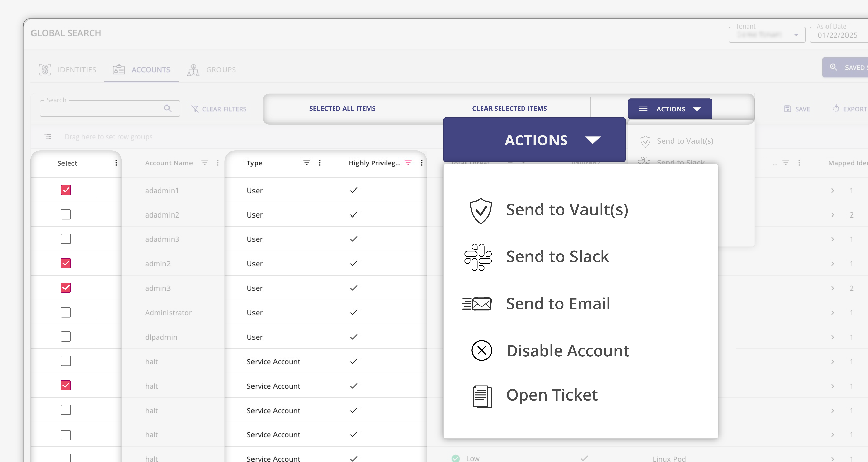The height and width of the screenshot is (462, 868).
Task: Expand the mapped identities chevron for adadmin3
Action: 832,239
